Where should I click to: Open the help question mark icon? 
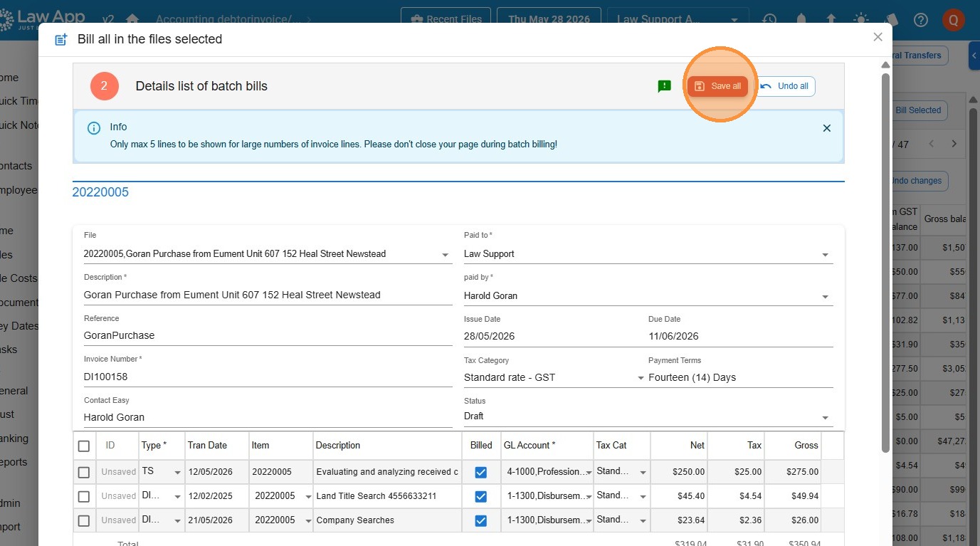click(x=921, y=19)
